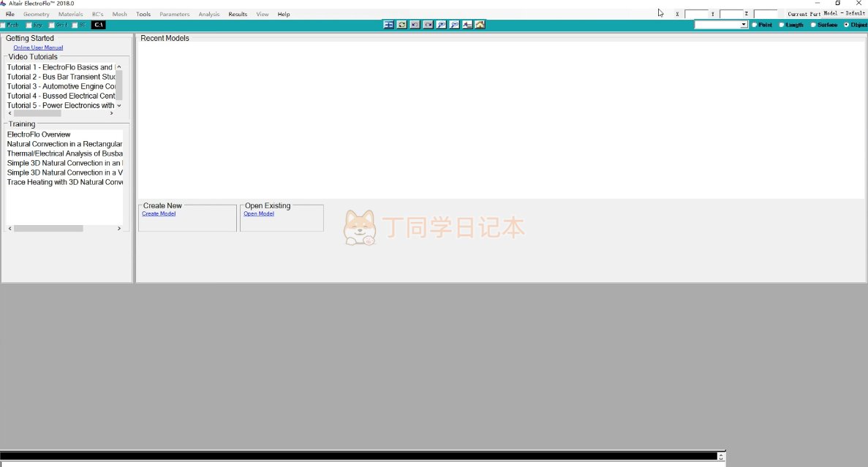Click the home view icon
Viewport: 868px width, 467px height.
[x=480, y=25]
